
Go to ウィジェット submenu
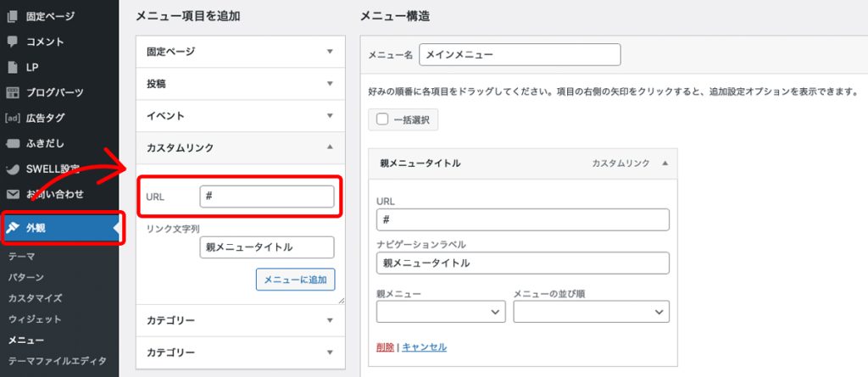tap(35, 319)
